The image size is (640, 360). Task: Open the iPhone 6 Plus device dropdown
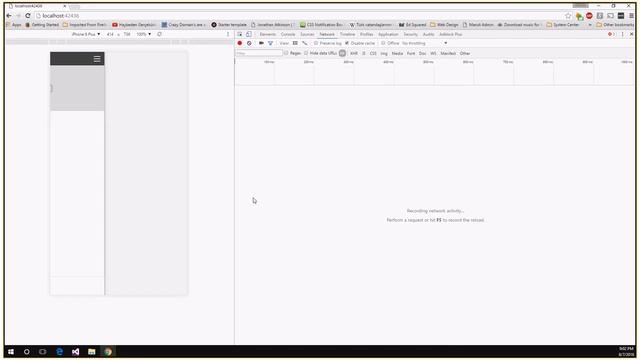point(86,34)
